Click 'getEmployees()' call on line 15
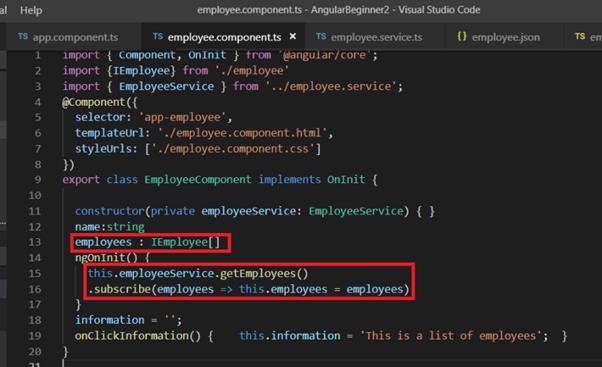The width and height of the screenshot is (602, 367). click(x=264, y=273)
